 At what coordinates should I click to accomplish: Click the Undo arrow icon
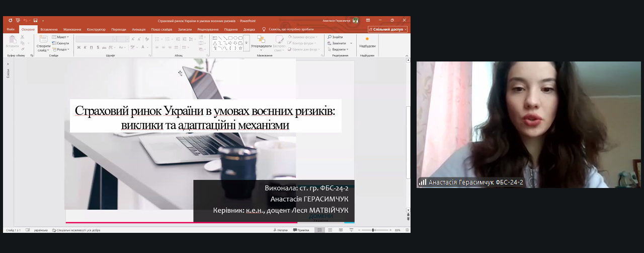(x=25, y=21)
